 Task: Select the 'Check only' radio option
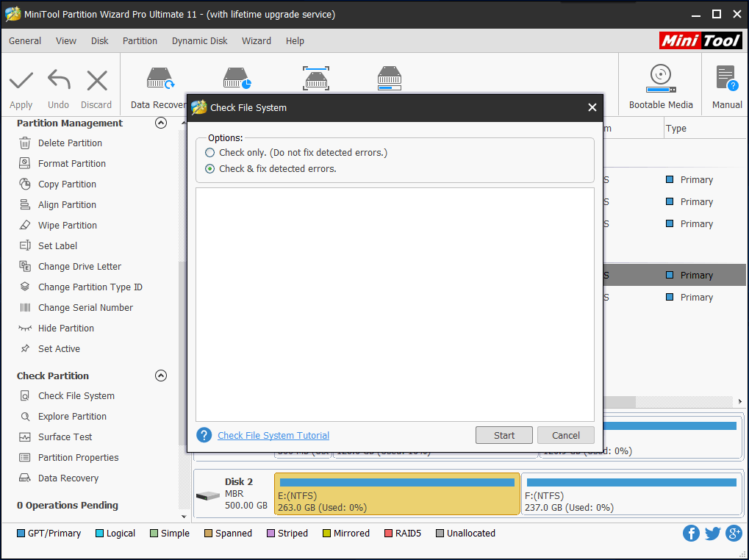click(209, 153)
